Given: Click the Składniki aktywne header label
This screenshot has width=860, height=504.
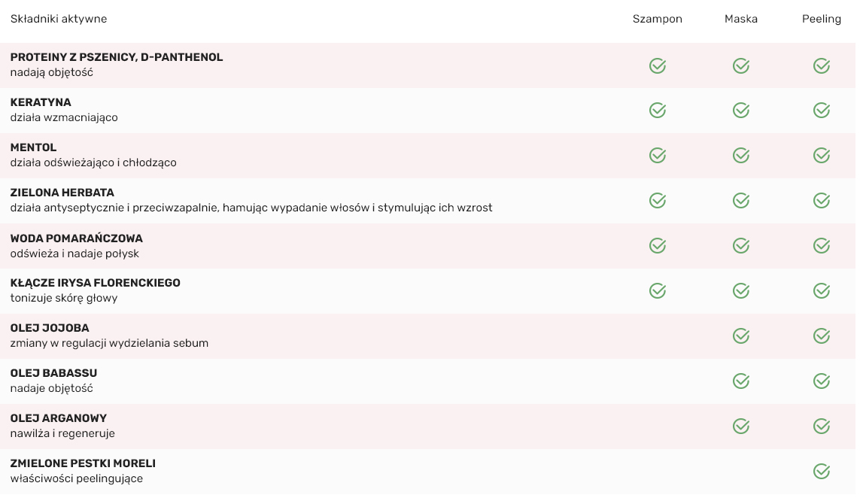Looking at the screenshot, I should click(59, 19).
